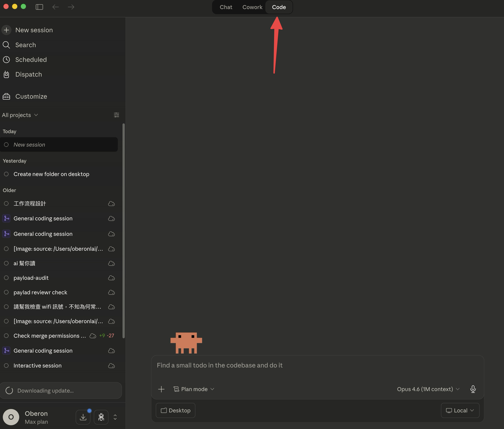Select the status circle on Create new folder session
Screen dimensions: 504x429
[6, 174]
